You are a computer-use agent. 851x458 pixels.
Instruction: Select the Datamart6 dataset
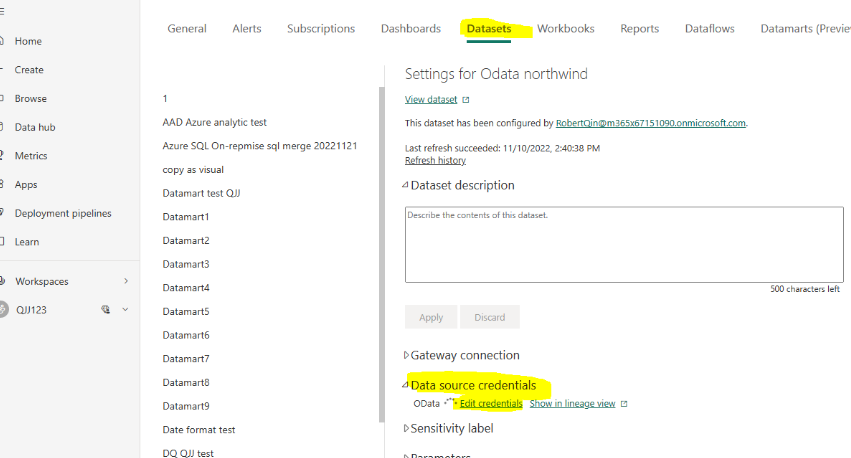186,335
